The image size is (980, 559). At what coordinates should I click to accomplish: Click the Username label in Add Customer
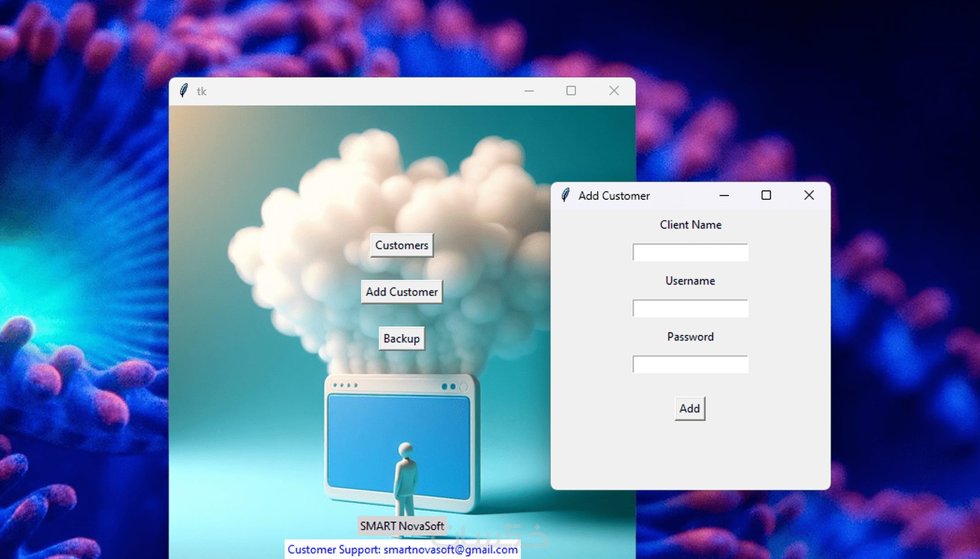[690, 281]
